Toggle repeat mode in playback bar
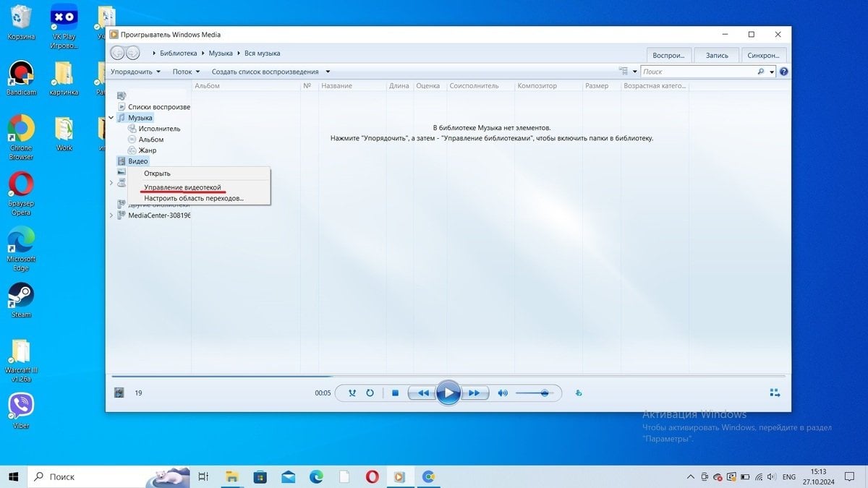868x488 pixels. 370,393
